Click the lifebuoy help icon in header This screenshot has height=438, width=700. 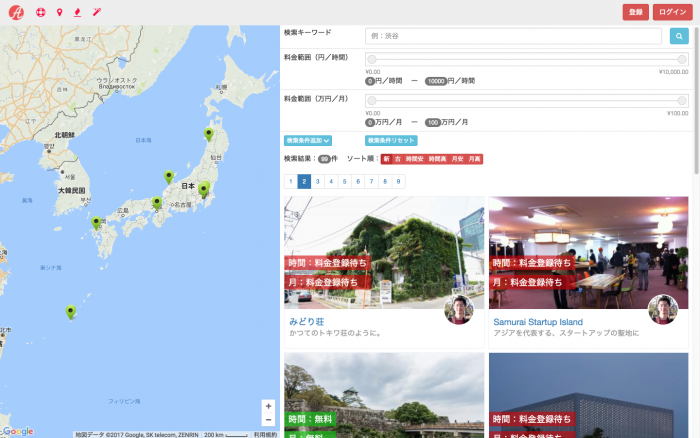(x=41, y=12)
